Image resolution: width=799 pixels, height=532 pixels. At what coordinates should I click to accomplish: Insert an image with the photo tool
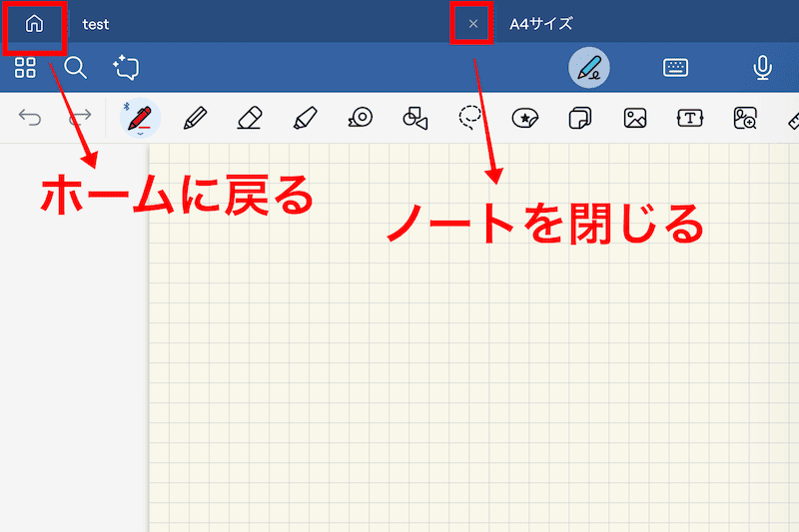tap(635, 118)
